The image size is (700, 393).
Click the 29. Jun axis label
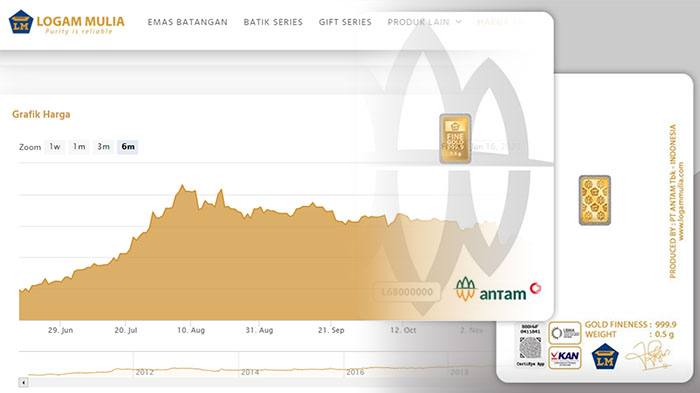[60, 330]
